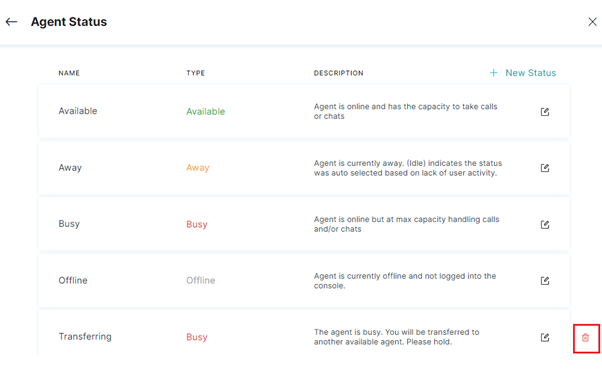The image size is (602, 374).
Task: Go back using the left arrow
Action: pos(11,22)
